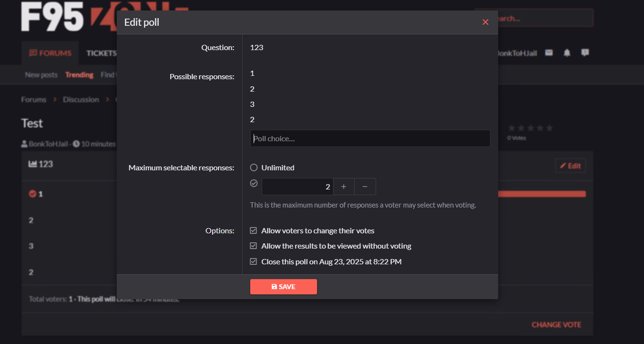The image size is (644, 344).
Task: Open the Tickets tab
Action: [101, 53]
